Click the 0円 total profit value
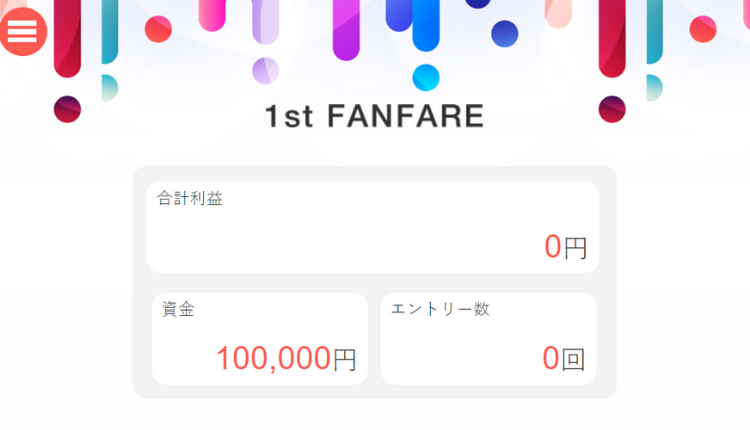The image size is (750, 430). pos(565,247)
